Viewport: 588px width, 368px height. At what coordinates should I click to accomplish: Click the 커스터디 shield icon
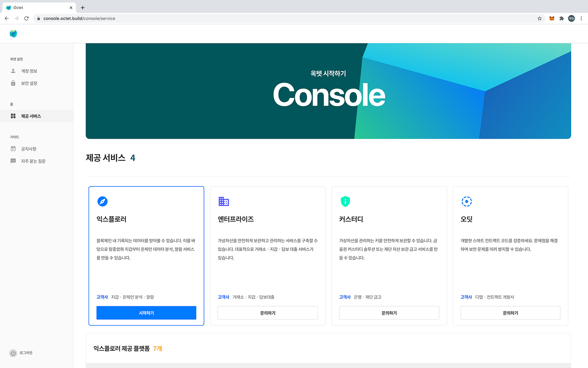coord(345,201)
